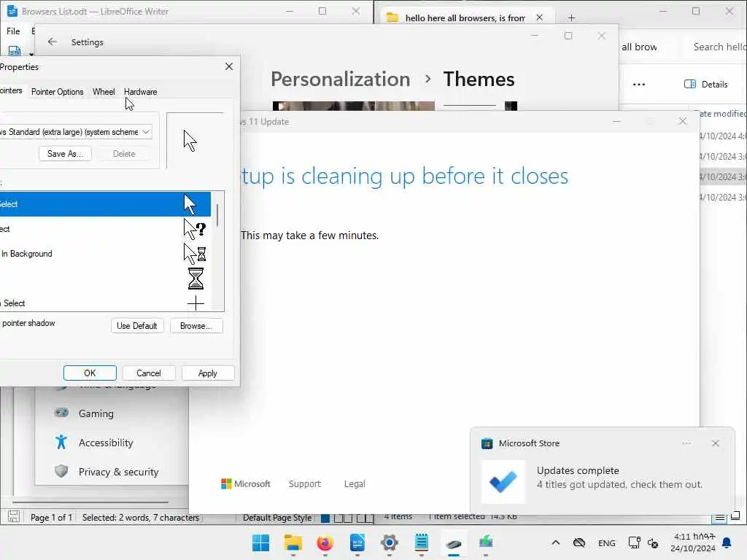Click Page 1 of 1 in status bar
The height and width of the screenshot is (560, 747).
[51, 517]
